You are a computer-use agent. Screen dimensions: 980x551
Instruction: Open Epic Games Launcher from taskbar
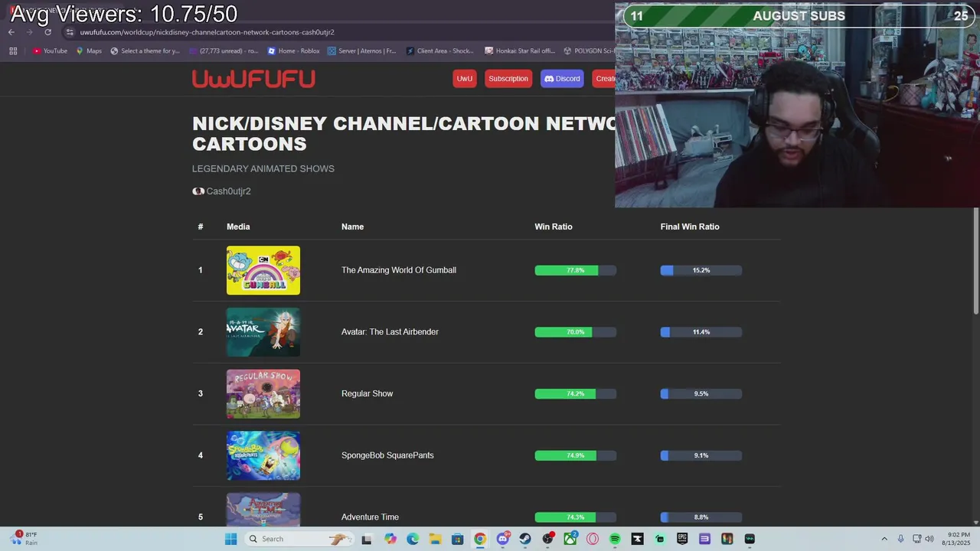[x=682, y=539]
